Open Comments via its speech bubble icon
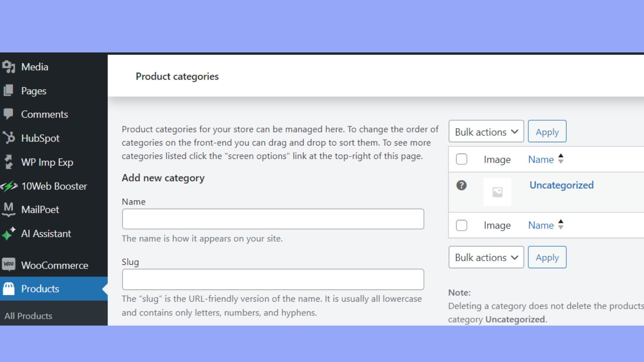This screenshot has height=362, width=644. point(8,114)
